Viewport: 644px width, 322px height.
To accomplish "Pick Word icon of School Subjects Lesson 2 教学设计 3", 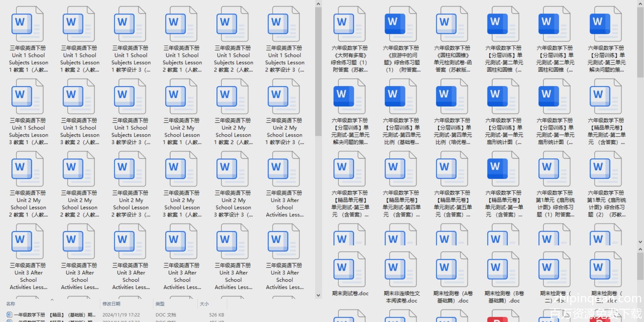I will (x=283, y=24).
